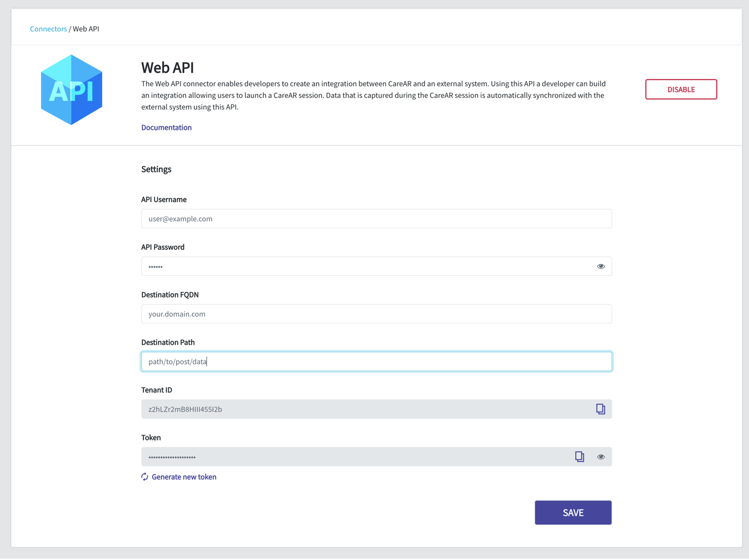
Task: Open the Documentation link
Action: tap(167, 127)
